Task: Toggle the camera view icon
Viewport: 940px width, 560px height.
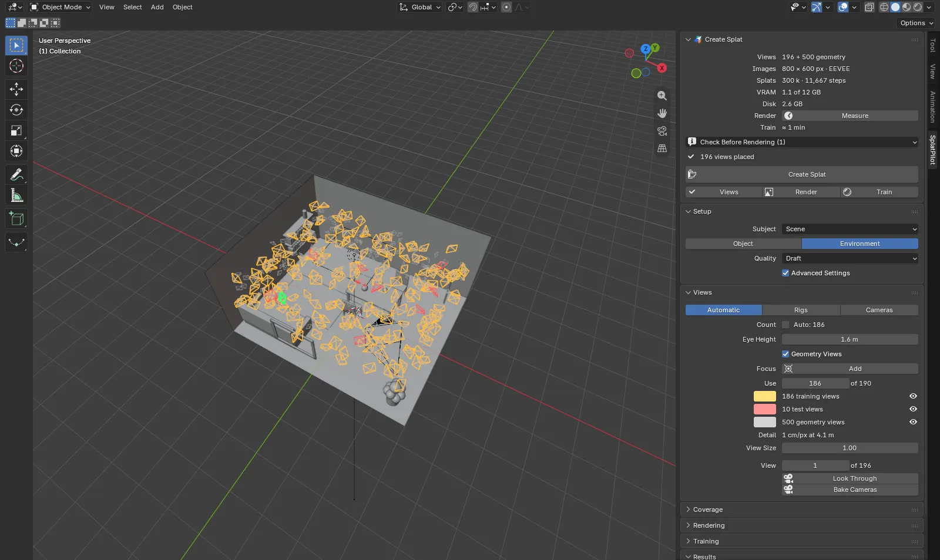Action: (x=662, y=131)
